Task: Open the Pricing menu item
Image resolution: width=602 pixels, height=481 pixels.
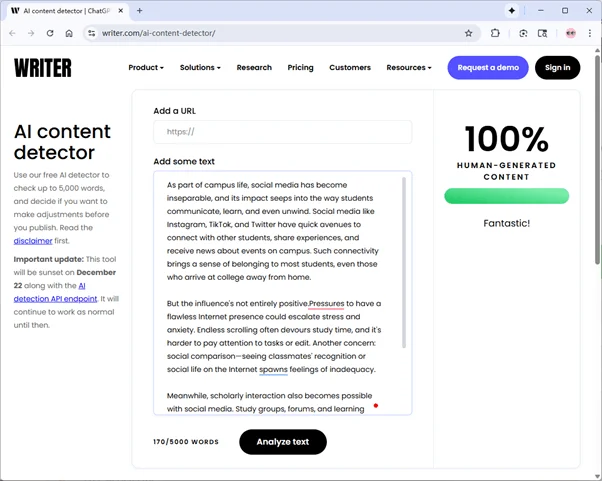Action: pos(300,68)
